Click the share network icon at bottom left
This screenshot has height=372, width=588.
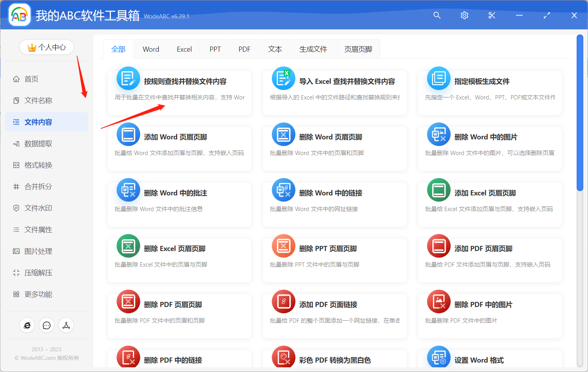tap(66, 325)
